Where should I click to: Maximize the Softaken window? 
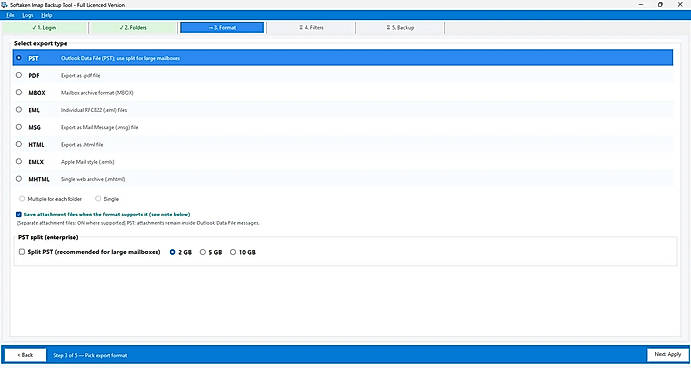tap(660, 5)
